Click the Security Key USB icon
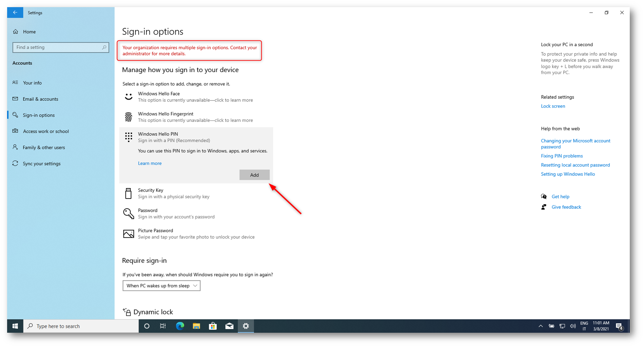The image size is (644, 347). pyautogui.click(x=128, y=193)
